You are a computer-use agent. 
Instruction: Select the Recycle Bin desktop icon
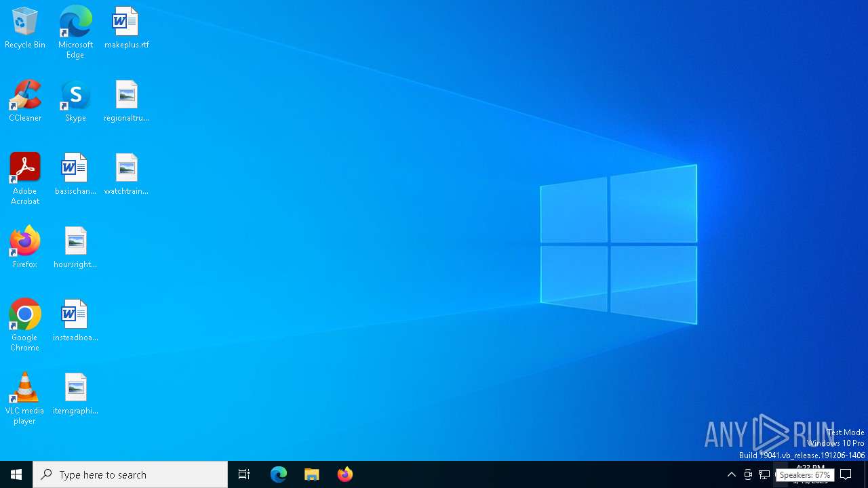coord(25,28)
